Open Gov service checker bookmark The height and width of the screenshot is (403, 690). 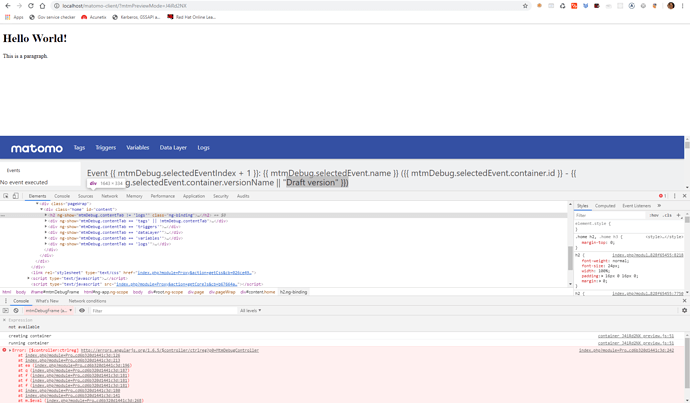[x=52, y=17]
